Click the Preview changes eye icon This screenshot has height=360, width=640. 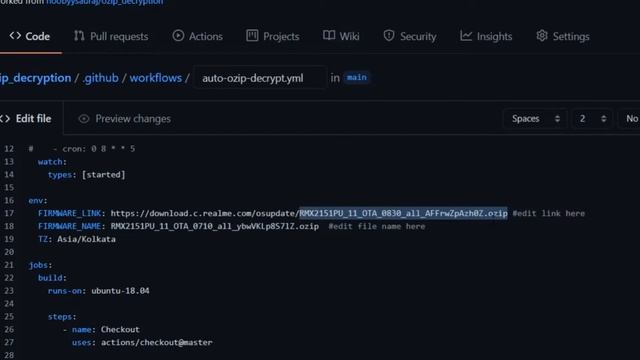pos(84,119)
